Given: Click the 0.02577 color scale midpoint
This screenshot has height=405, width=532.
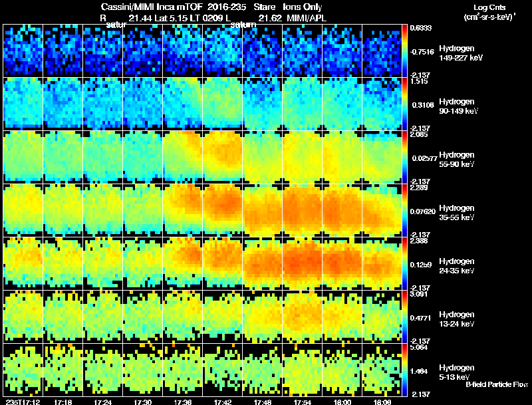Looking at the screenshot, I should [424, 158].
